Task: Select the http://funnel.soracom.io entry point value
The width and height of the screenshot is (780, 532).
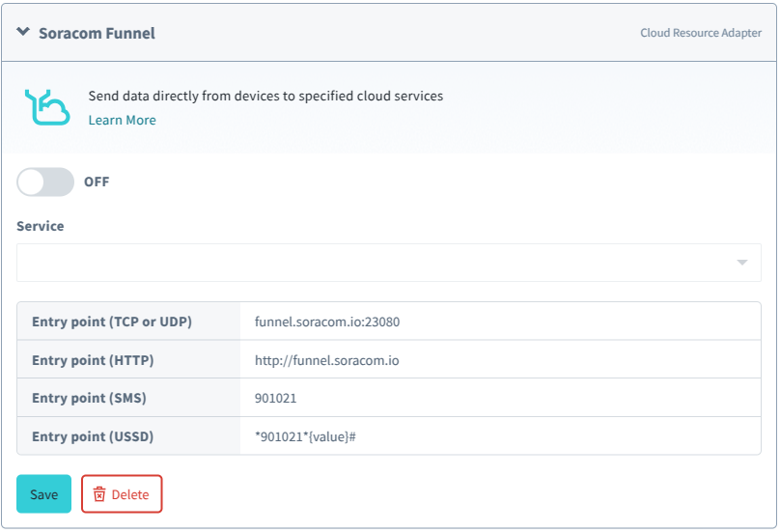Action: [x=326, y=360]
